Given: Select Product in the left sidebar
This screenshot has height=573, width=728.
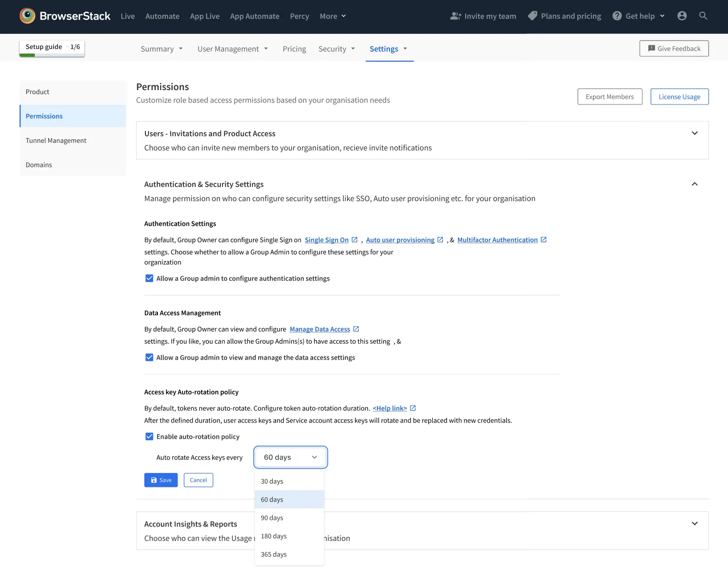Looking at the screenshot, I should [73, 91].
